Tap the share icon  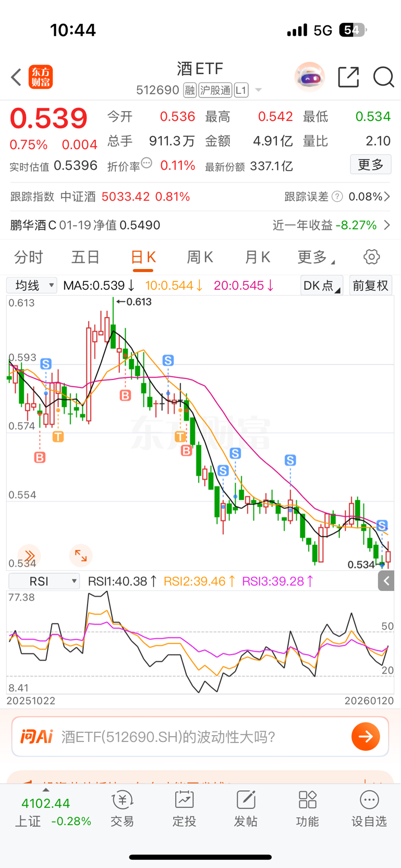point(348,77)
